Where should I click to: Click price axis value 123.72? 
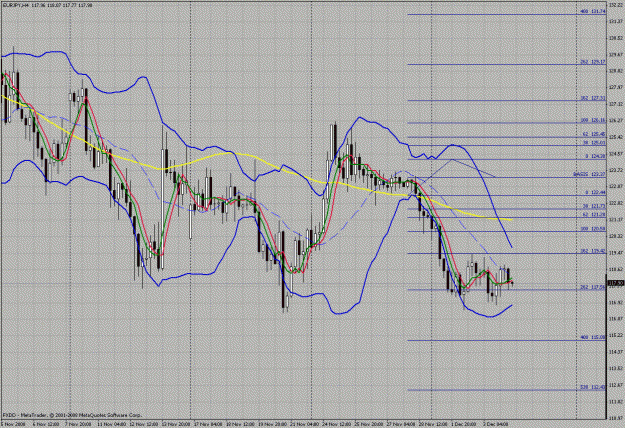click(x=616, y=170)
